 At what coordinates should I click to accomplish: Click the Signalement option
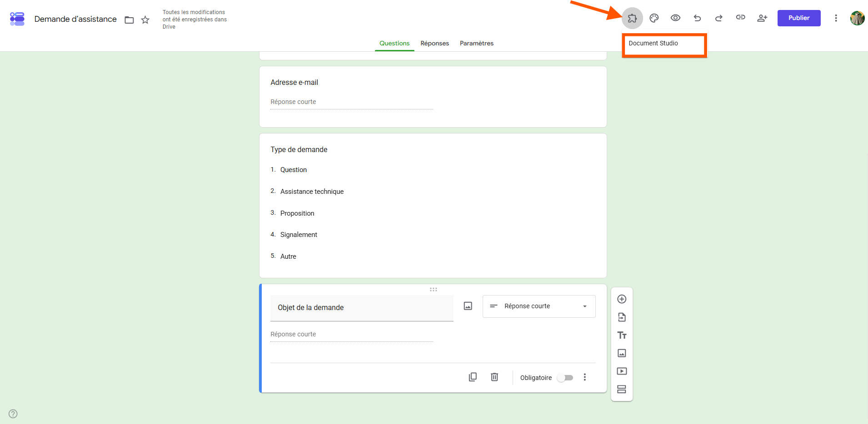pyautogui.click(x=299, y=235)
